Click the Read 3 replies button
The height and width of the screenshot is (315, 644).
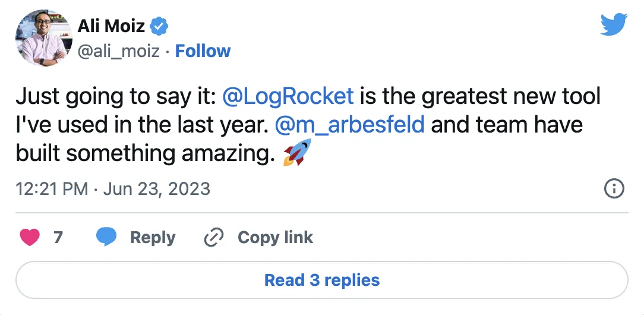click(321, 280)
